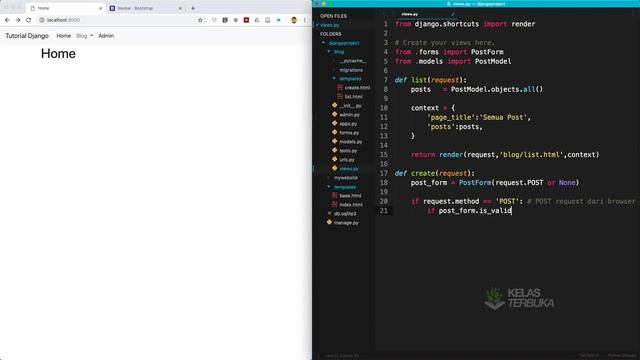Close the Navbar Bootstrap tab
This screenshot has height=360, width=640.
click(180, 8)
